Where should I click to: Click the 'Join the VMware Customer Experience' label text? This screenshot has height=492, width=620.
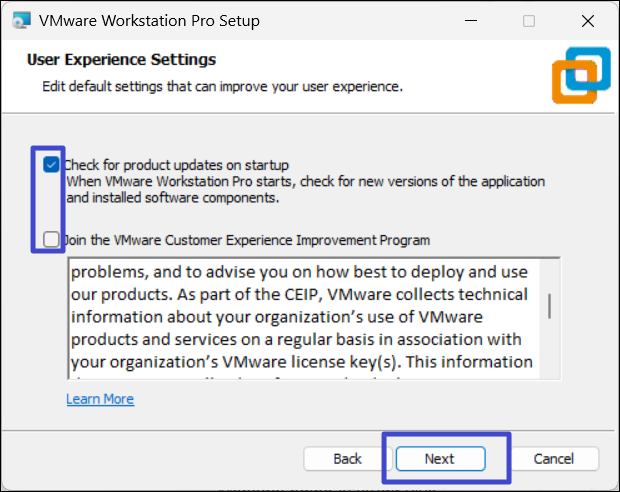coord(246,240)
